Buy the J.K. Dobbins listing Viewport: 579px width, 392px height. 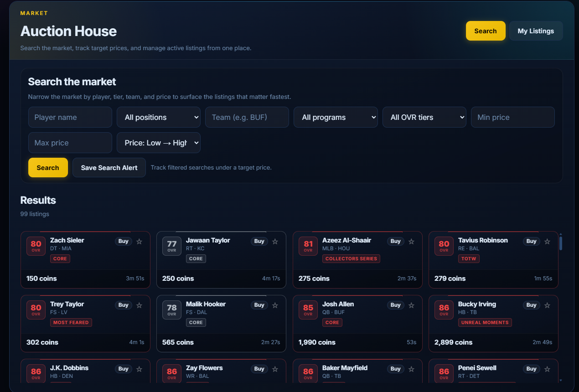click(124, 369)
